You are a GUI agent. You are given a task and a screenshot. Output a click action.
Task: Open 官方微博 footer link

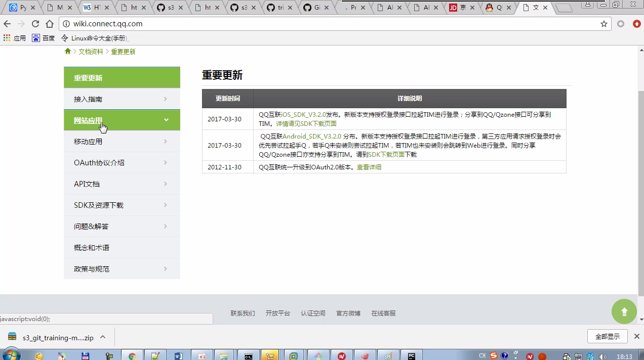tap(348, 313)
